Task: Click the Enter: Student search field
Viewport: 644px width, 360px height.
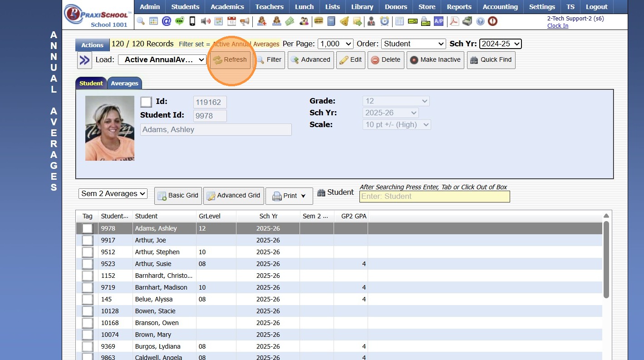Action: [x=434, y=197]
